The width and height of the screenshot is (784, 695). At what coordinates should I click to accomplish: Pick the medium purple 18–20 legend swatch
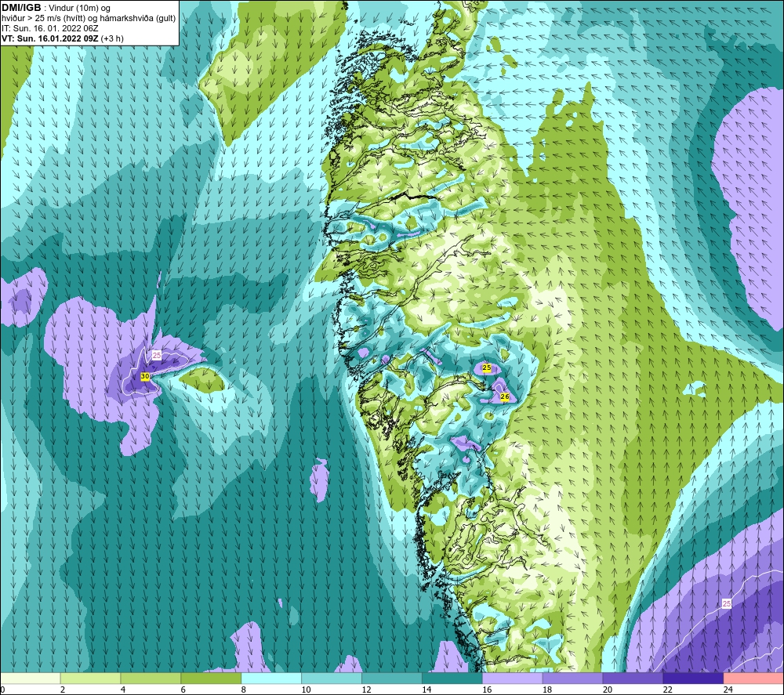coord(572,678)
